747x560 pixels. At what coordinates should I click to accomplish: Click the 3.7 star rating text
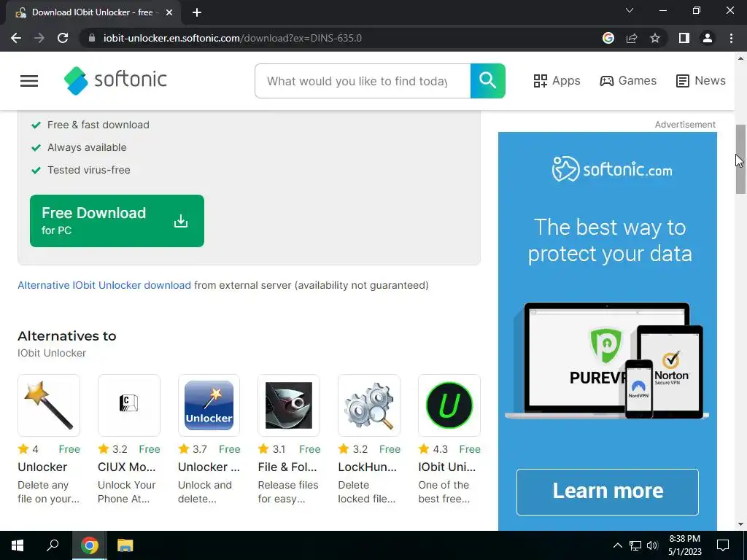(200, 449)
